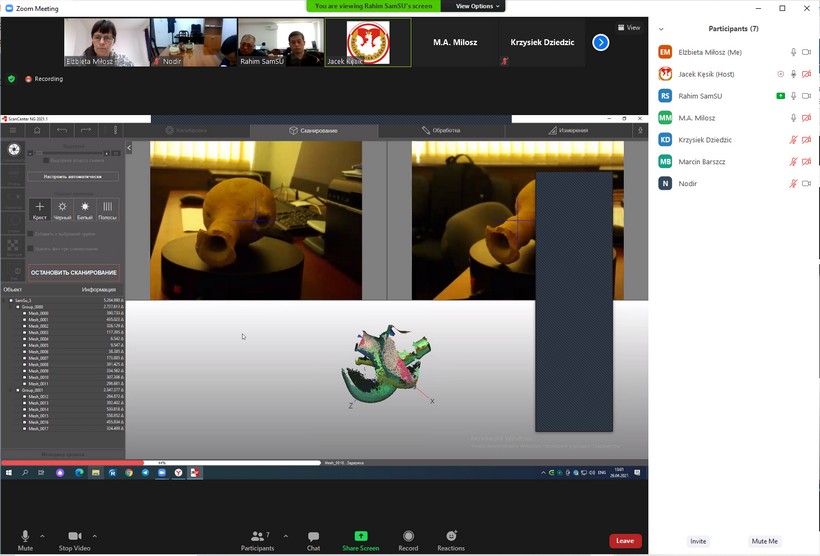Open the Reactions menu
This screenshot has width=820, height=556.
(451, 537)
